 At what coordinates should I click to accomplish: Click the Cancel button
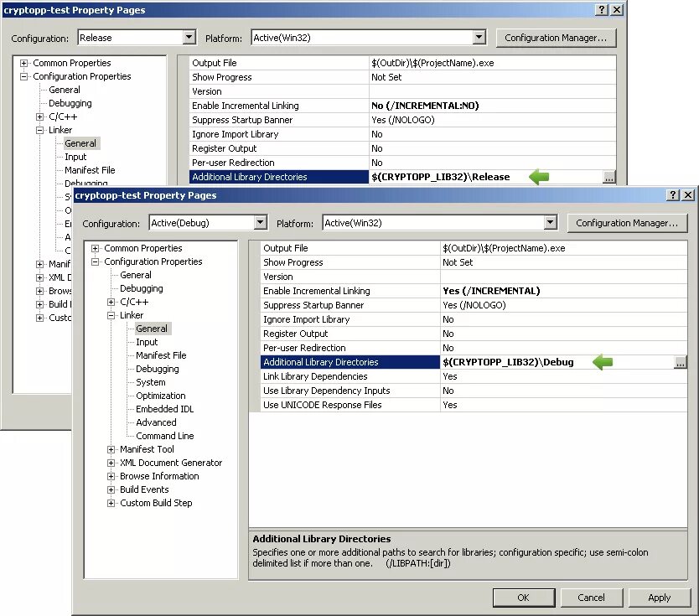(x=591, y=598)
